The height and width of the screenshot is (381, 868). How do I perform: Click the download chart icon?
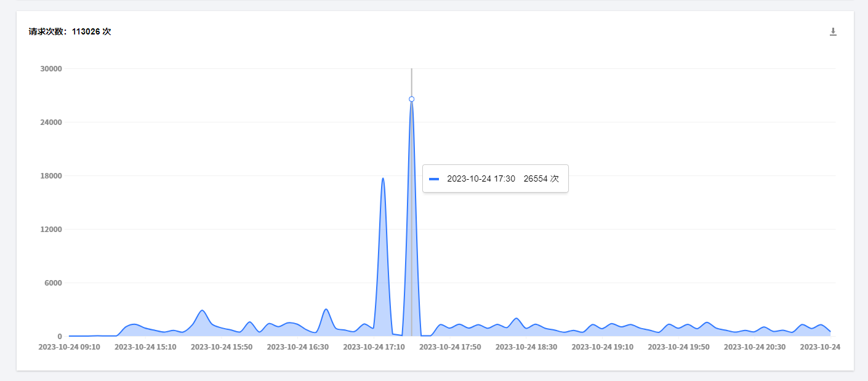tap(833, 32)
